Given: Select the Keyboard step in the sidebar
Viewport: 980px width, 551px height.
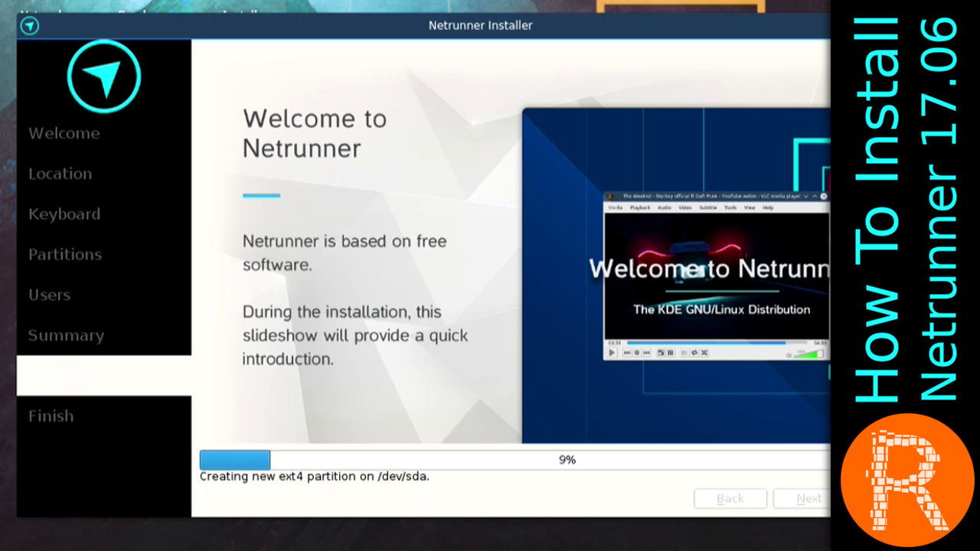Looking at the screenshot, I should pyautogui.click(x=64, y=214).
